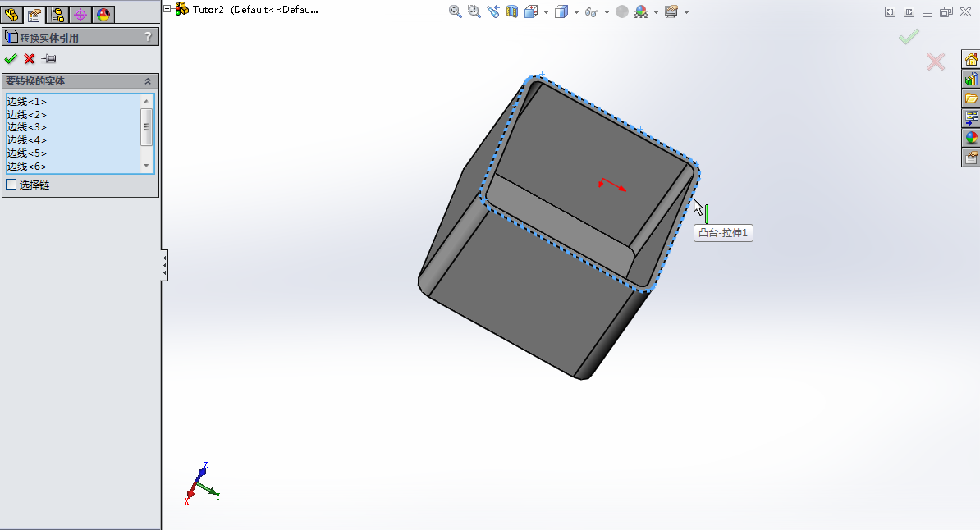Click the View Settings monitor icon
This screenshot has width=980, height=530.
[x=671, y=11]
